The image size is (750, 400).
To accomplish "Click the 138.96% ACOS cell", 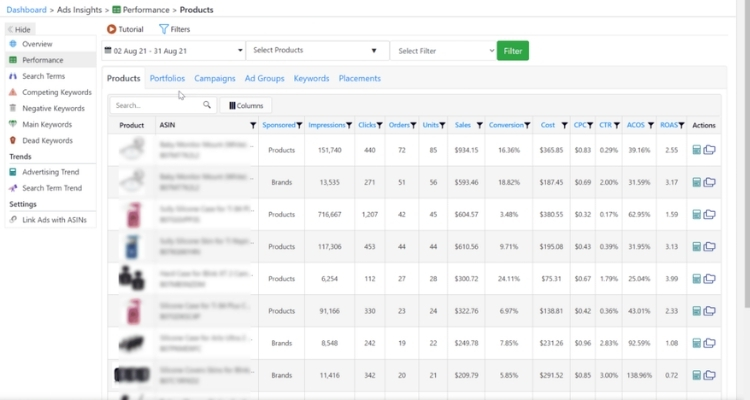I will tap(639, 375).
